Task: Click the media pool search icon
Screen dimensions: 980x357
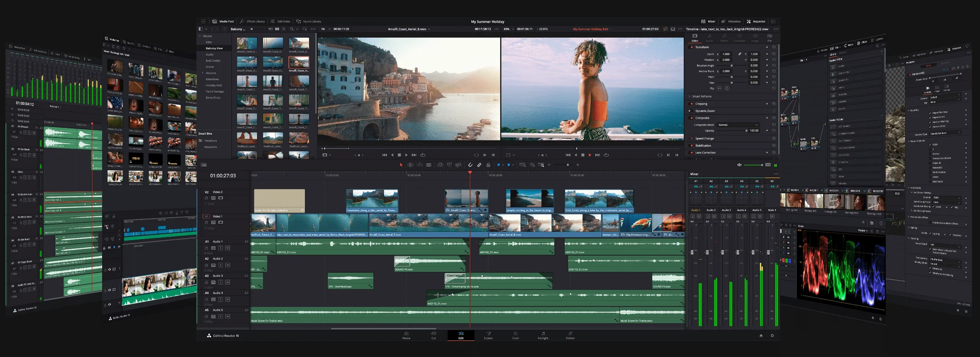Action: (x=292, y=29)
